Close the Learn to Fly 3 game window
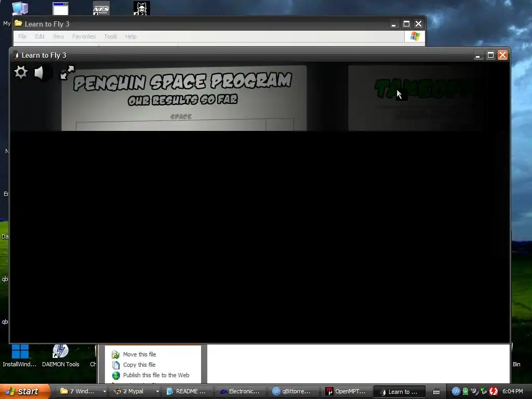 click(502, 55)
